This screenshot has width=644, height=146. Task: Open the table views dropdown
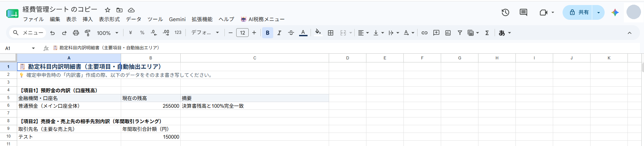point(473,33)
